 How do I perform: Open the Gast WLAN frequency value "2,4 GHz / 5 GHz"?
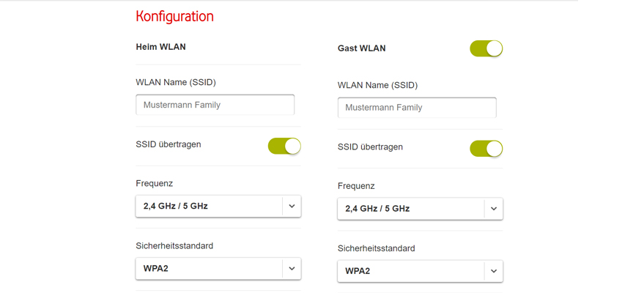[x=377, y=209]
